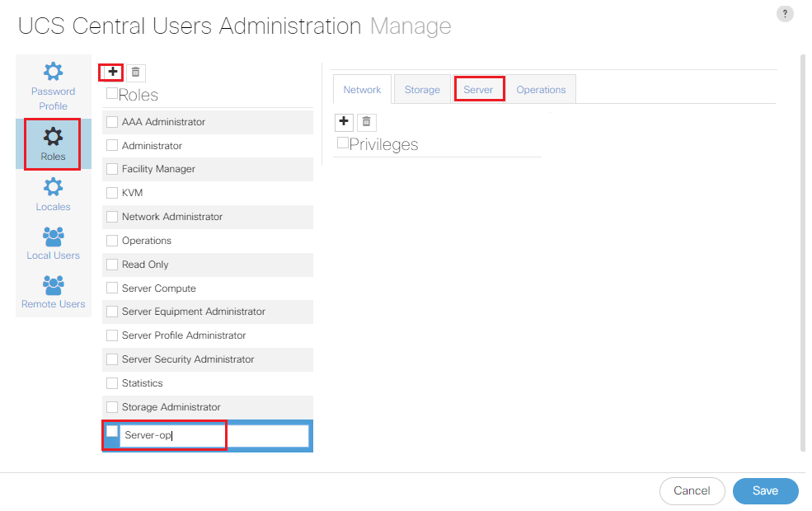This screenshot has height=511, width=812.
Task: Open the Local Users people icon
Action: (53, 237)
